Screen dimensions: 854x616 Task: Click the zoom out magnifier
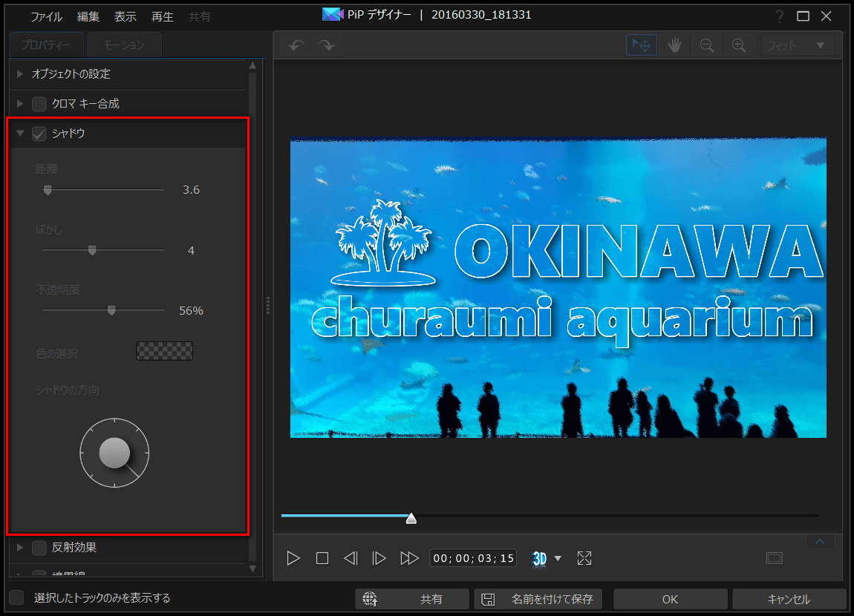(x=706, y=45)
